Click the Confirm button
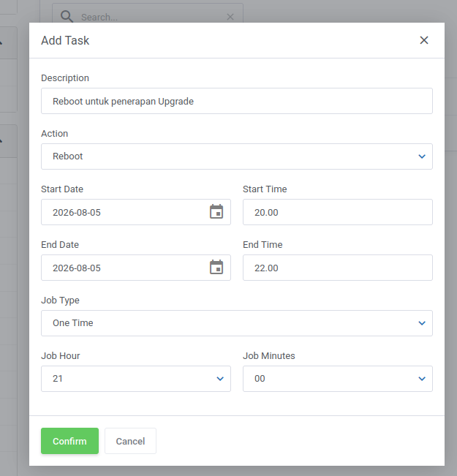 tap(70, 441)
